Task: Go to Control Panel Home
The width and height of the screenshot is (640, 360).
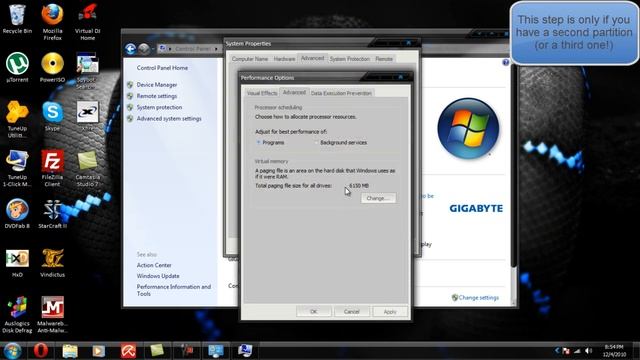Action: [162, 68]
